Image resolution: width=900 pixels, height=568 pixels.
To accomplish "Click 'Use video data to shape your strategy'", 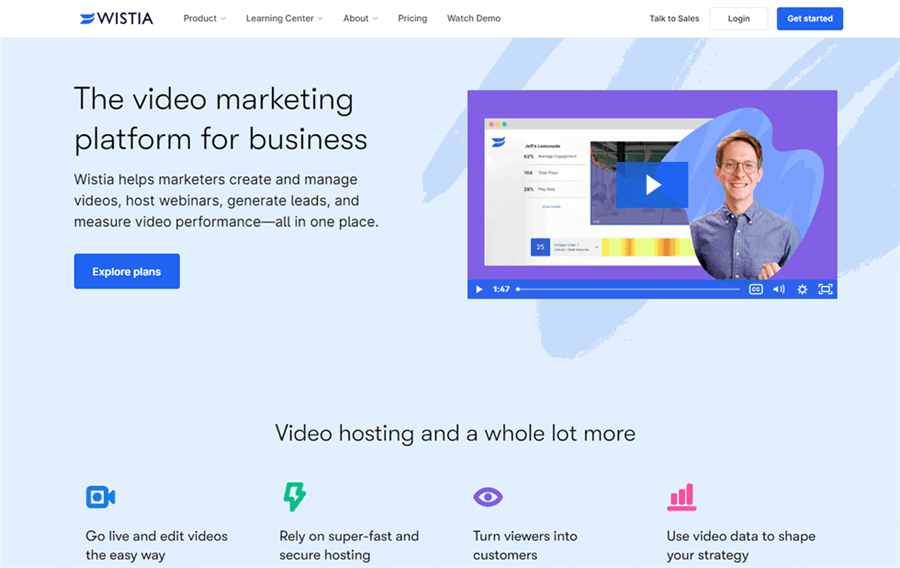I will [740, 545].
